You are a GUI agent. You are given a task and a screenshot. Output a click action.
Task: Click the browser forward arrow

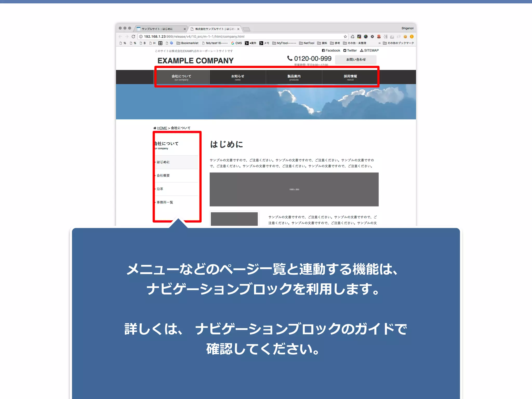tap(127, 37)
